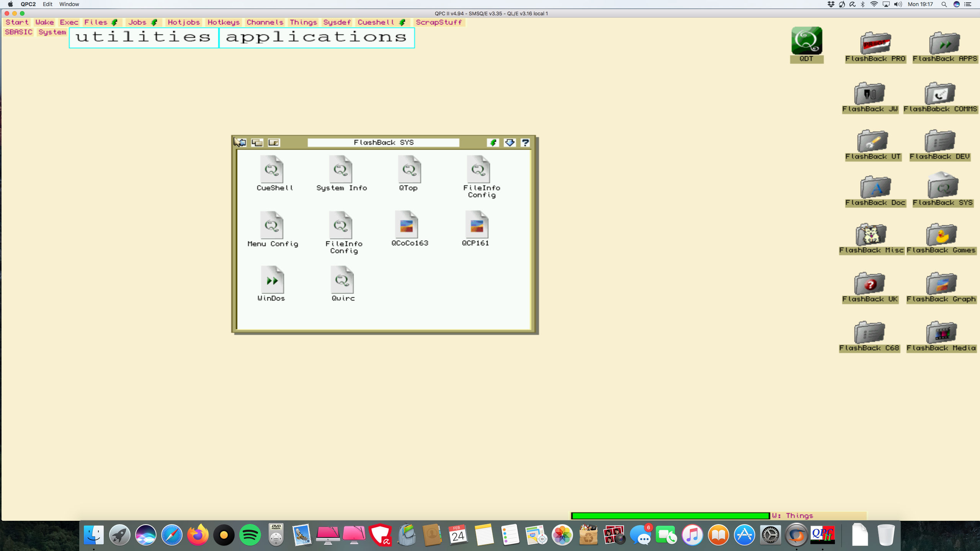Click the Channels button
Screen dimensions: 980x551
click(x=265, y=22)
